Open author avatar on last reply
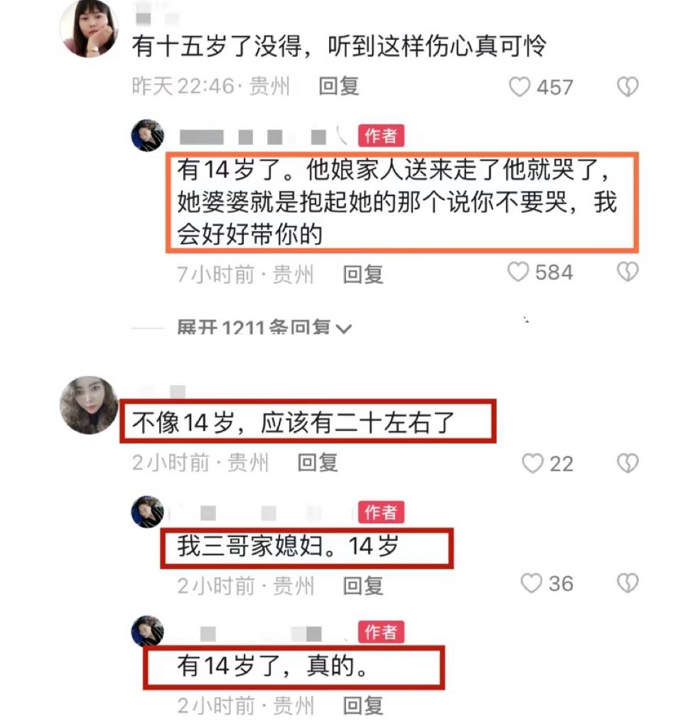This screenshot has height=728, width=700. [x=148, y=631]
